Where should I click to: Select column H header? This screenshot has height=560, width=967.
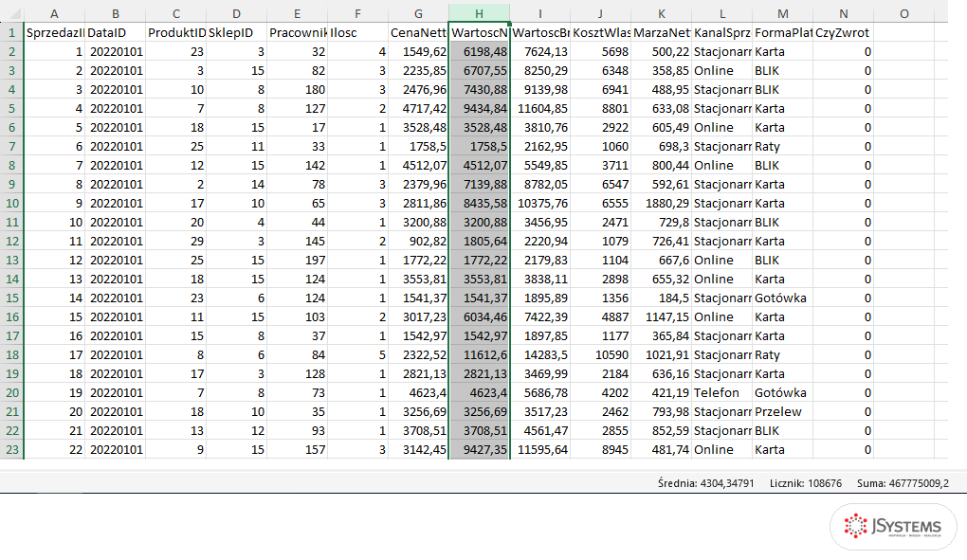pos(479,13)
